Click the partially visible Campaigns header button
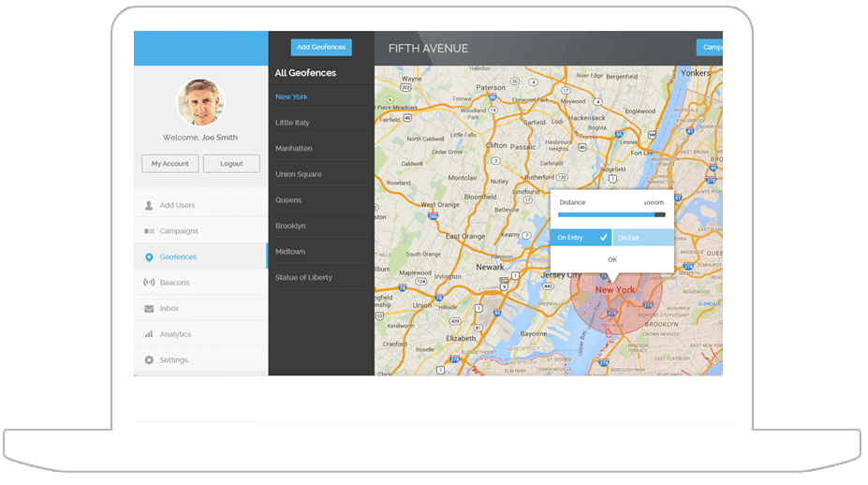 coord(710,47)
